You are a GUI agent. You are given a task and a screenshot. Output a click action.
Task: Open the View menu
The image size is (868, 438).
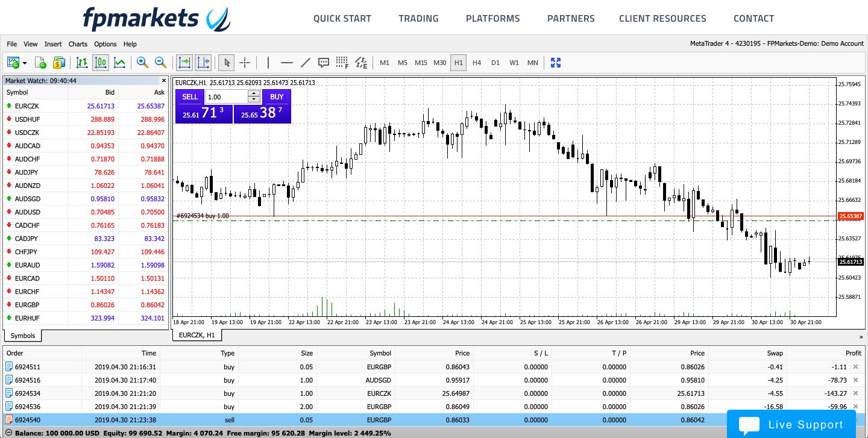pos(31,44)
